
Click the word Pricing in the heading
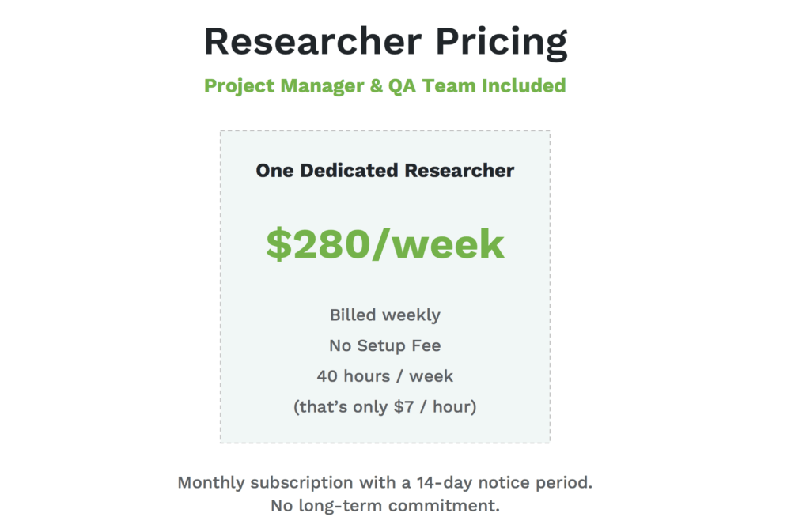coord(502,43)
